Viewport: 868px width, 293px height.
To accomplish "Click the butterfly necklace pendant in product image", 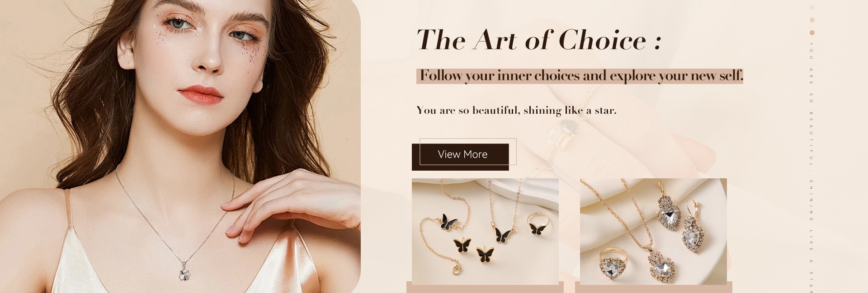I will point(502,233).
